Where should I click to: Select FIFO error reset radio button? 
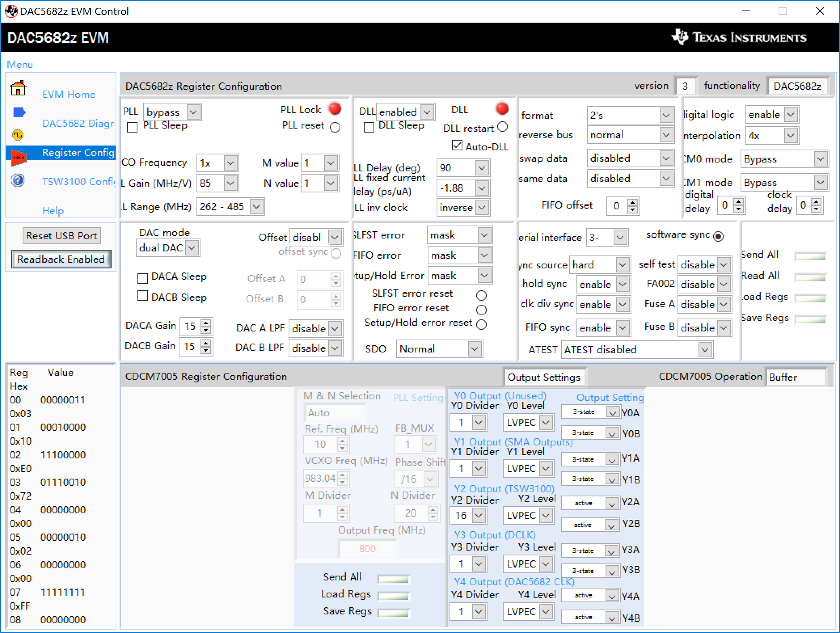(x=481, y=310)
